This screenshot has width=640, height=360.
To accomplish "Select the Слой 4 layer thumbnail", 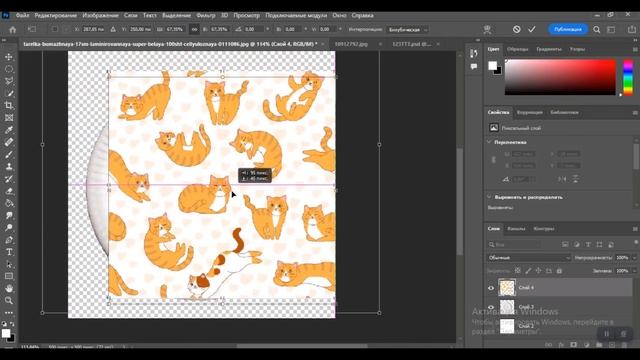I will pyautogui.click(x=507, y=287).
